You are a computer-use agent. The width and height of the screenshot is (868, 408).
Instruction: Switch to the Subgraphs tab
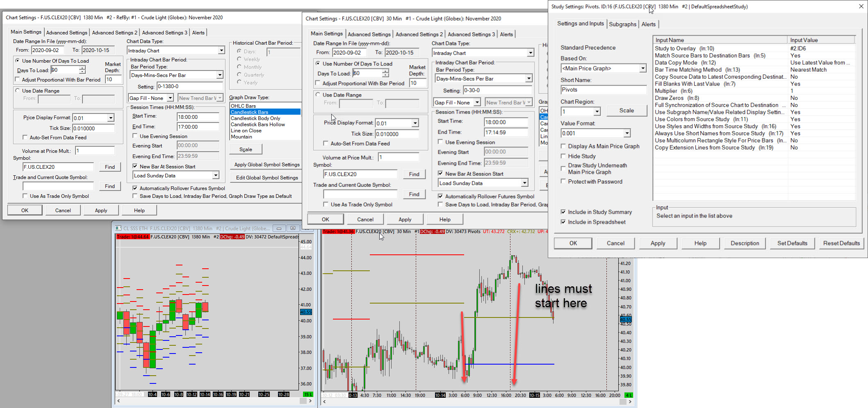click(622, 24)
